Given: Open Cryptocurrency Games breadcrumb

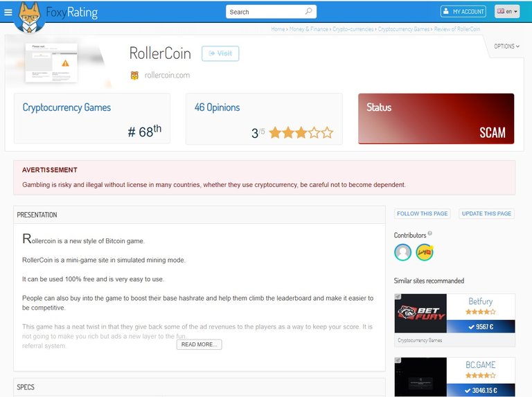Looking at the screenshot, I should [x=404, y=29].
